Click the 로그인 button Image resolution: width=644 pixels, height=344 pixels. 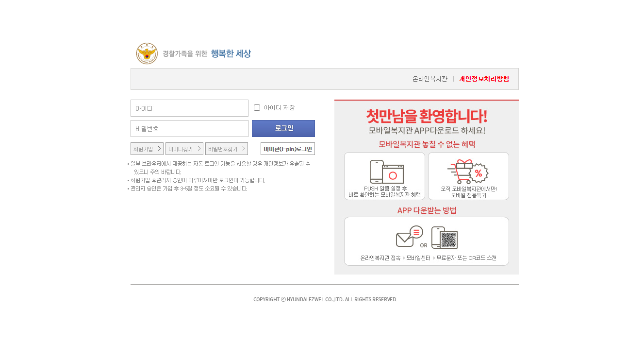coord(283,128)
